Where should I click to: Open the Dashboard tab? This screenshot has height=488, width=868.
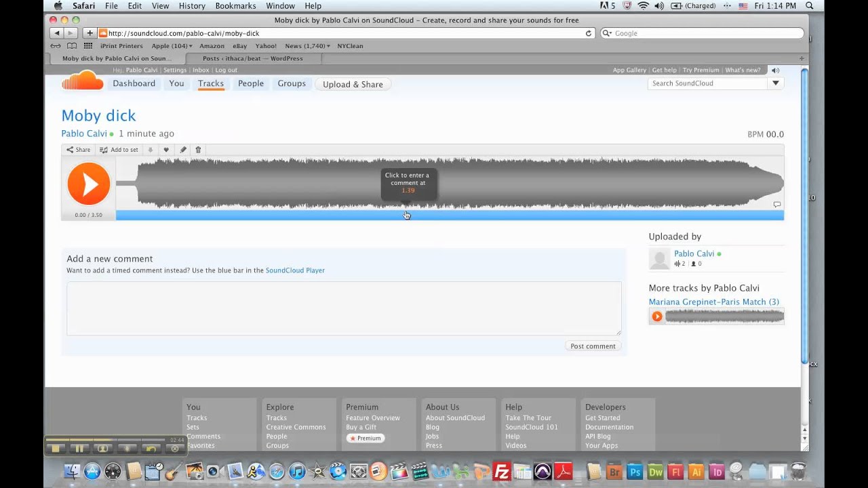click(x=134, y=83)
